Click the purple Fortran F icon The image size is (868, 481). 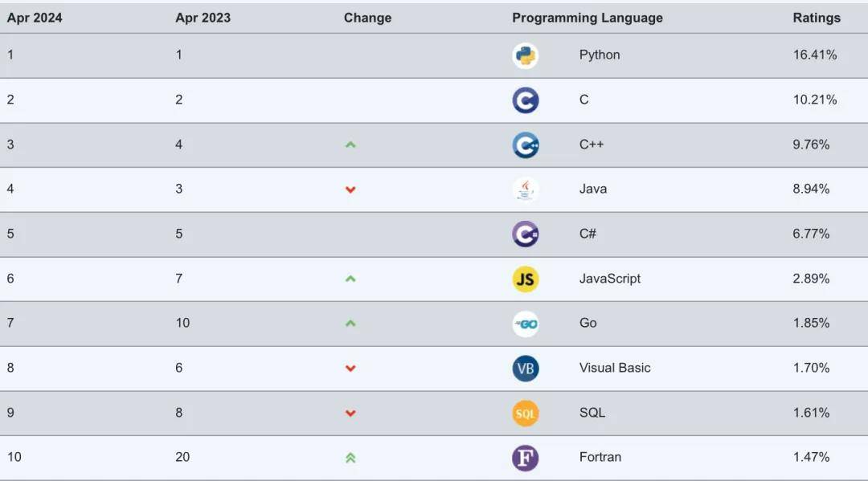[x=526, y=458]
